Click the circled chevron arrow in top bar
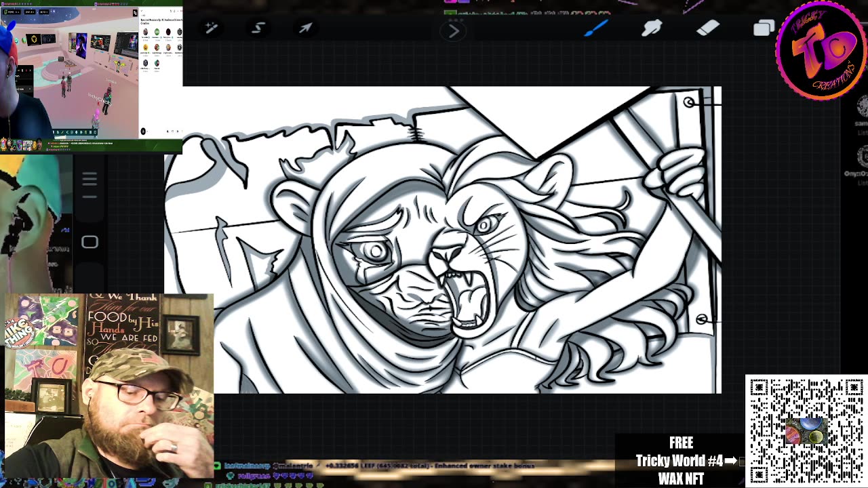 click(x=454, y=30)
